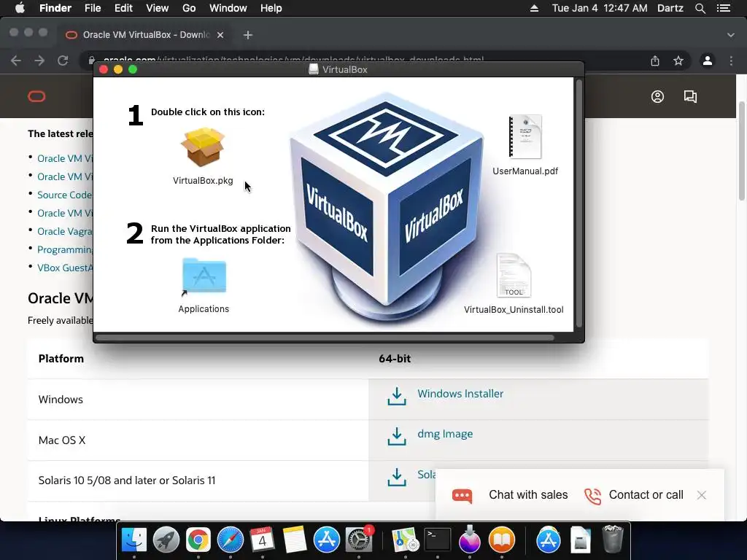This screenshot has height=560, width=747.
Task: Open Google Chrome from the Dock
Action: coord(198,540)
